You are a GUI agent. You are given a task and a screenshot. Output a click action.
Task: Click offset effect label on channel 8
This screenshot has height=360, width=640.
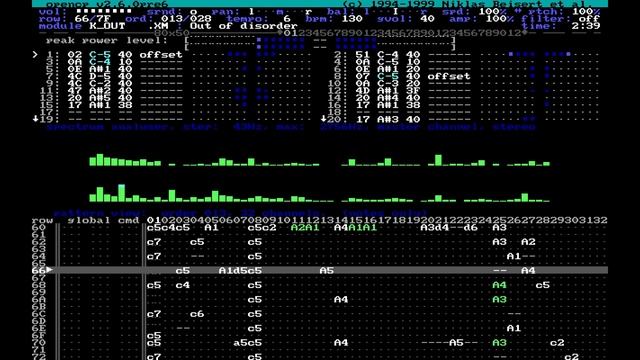point(449,76)
